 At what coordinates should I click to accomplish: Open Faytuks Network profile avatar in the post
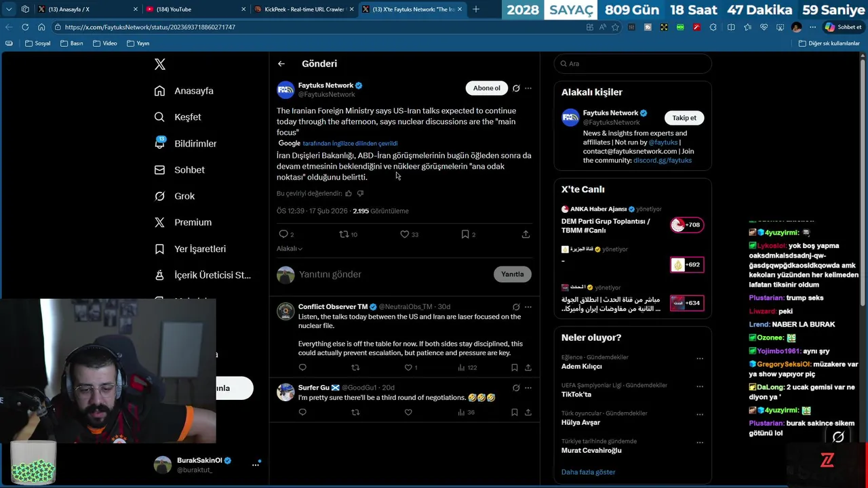point(285,89)
